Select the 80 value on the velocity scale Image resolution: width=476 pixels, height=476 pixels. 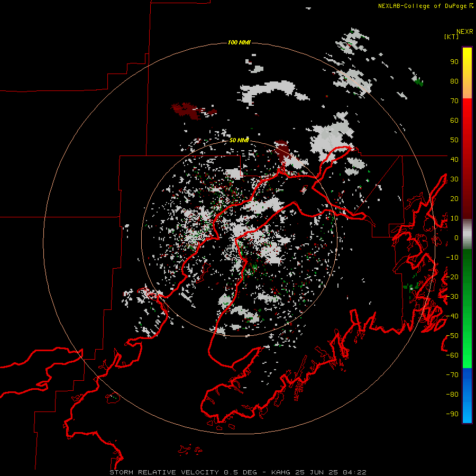[x=454, y=81]
